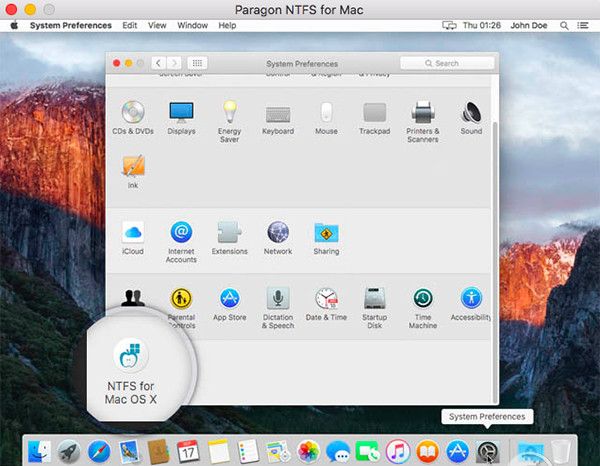
Task: Open the Displays preference pane
Action: (181, 117)
